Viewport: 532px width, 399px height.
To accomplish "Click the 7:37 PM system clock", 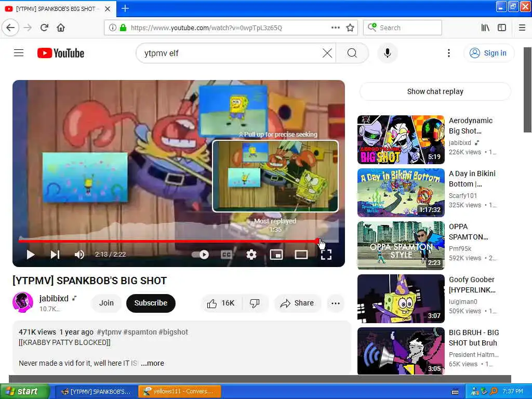I will [513, 391].
